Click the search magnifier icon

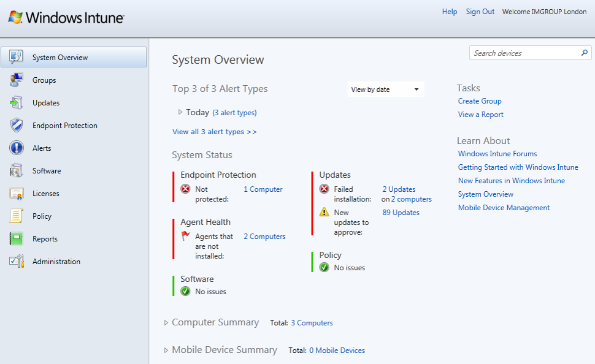584,53
